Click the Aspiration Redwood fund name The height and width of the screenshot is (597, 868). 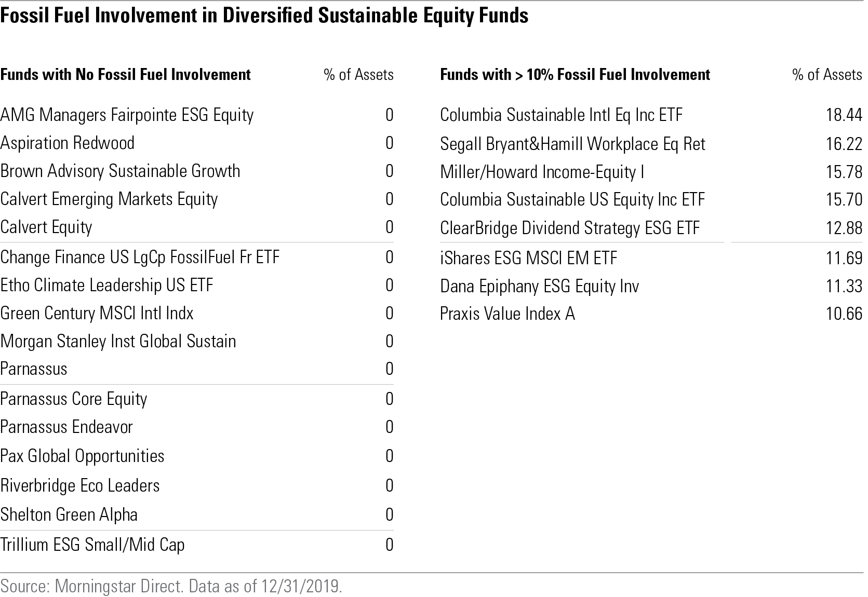[68, 143]
